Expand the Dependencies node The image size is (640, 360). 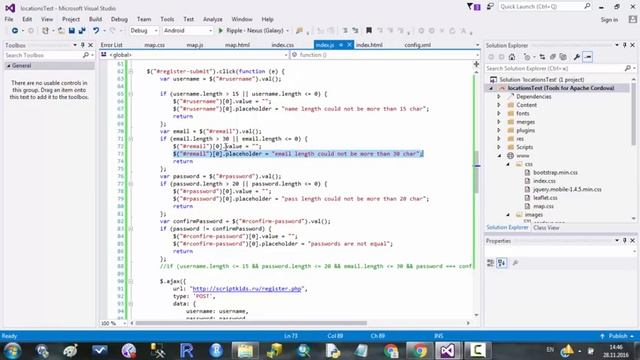499,97
